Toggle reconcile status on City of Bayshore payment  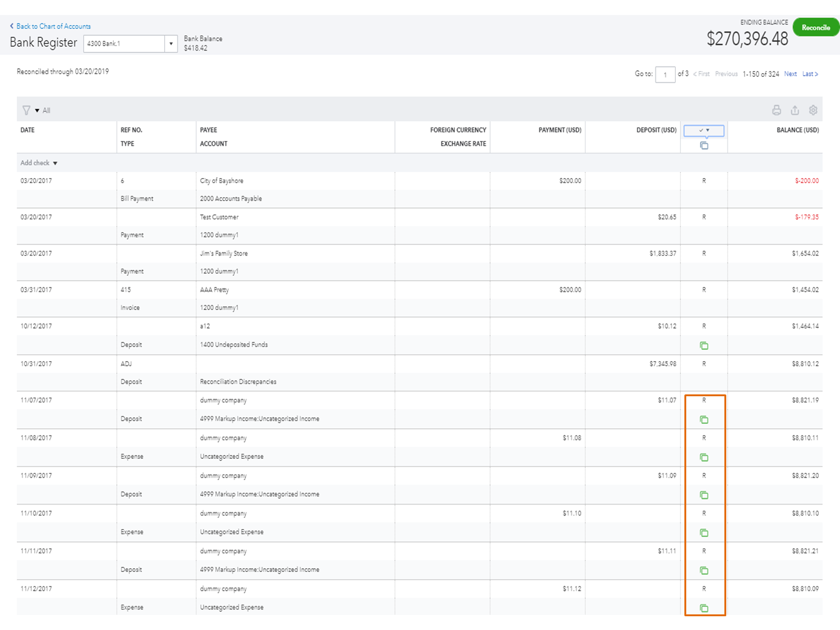(704, 180)
